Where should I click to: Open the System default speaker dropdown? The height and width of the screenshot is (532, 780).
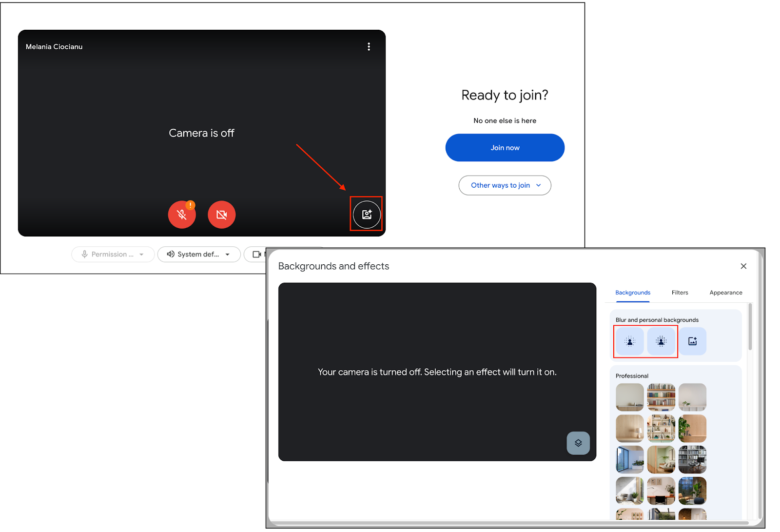click(x=198, y=255)
